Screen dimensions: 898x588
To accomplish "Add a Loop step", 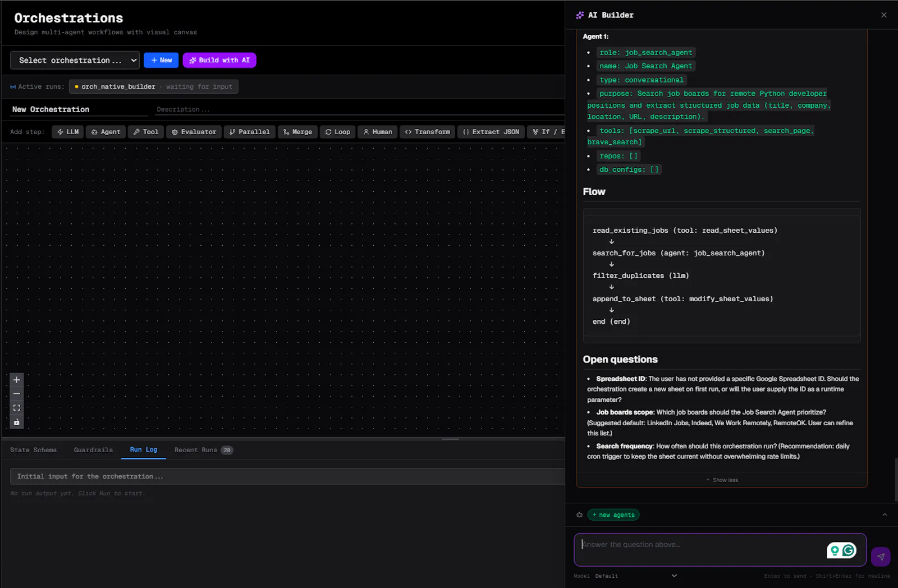I will pyautogui.click(x=337, y=132).
